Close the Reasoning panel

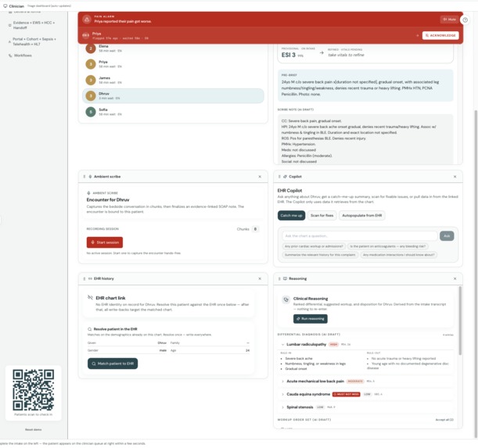[x=455, y=278]
